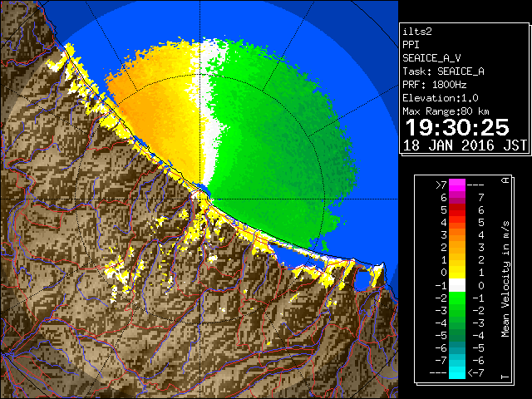The height and width of the screenshot is (399, 532).
Task: Pick the bright green legend band
Action: [457, 298]
